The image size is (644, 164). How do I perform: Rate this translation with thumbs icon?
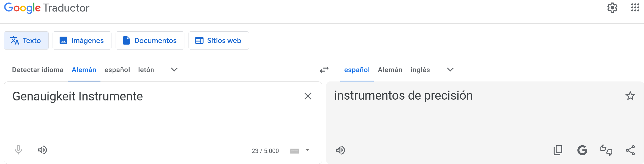(606, 150)
